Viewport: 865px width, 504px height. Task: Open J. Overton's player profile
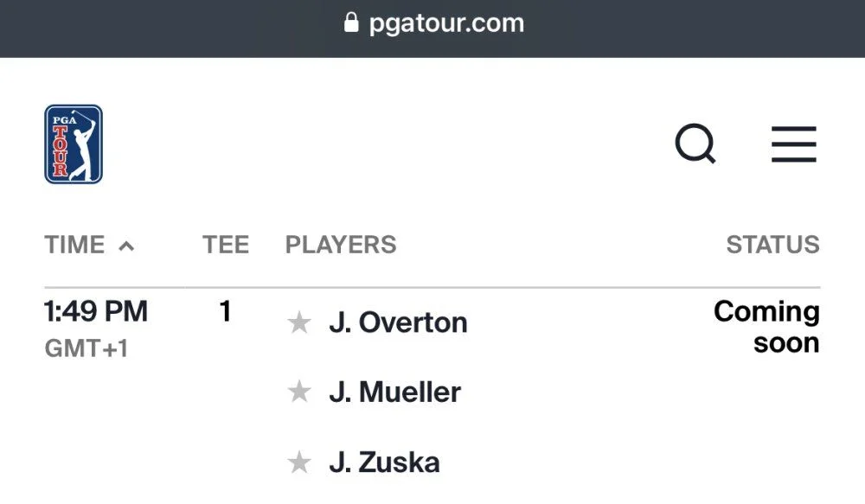398,322
